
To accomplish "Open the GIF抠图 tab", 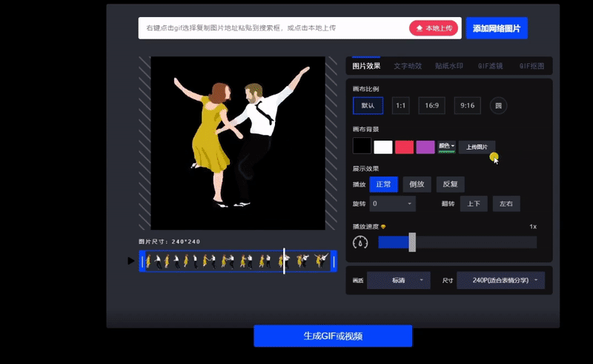I will tap(531, 66).
